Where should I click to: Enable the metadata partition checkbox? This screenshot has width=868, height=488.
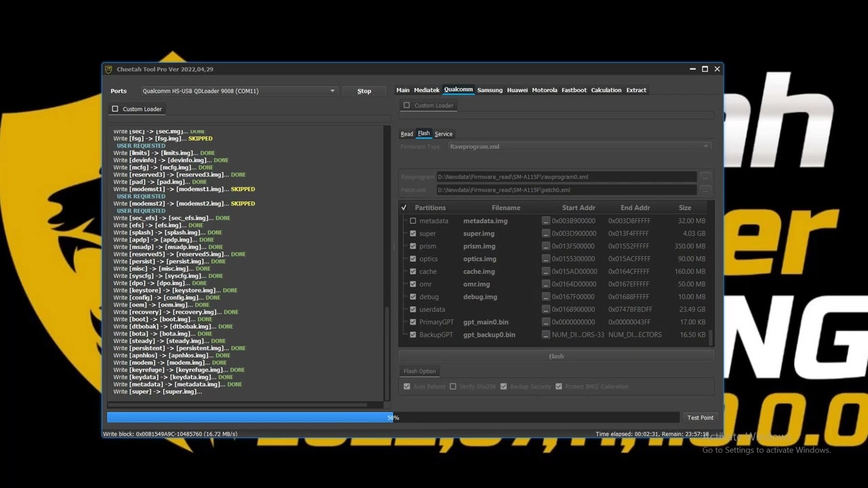(x=413, y=221)
